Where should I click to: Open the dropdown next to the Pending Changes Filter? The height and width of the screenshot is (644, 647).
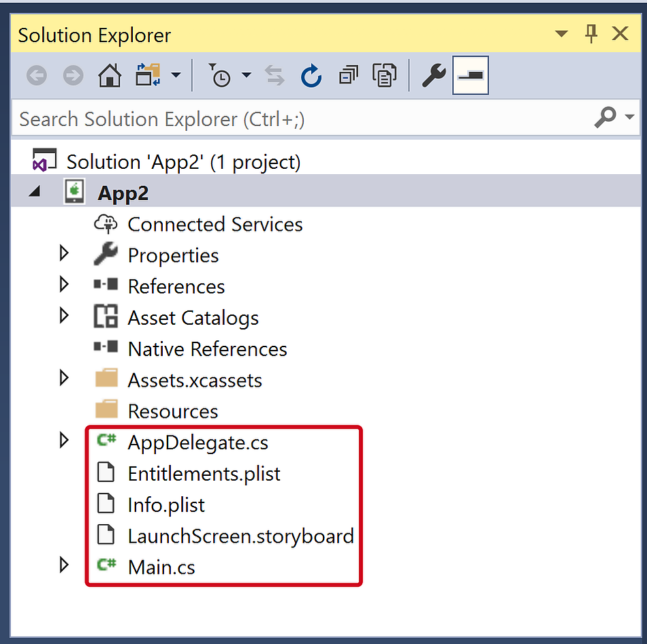point(247,76)
